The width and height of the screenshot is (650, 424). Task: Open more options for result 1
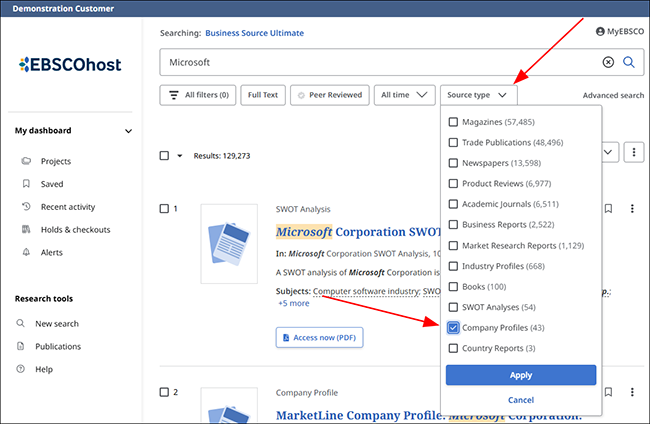tap(632, 208)
